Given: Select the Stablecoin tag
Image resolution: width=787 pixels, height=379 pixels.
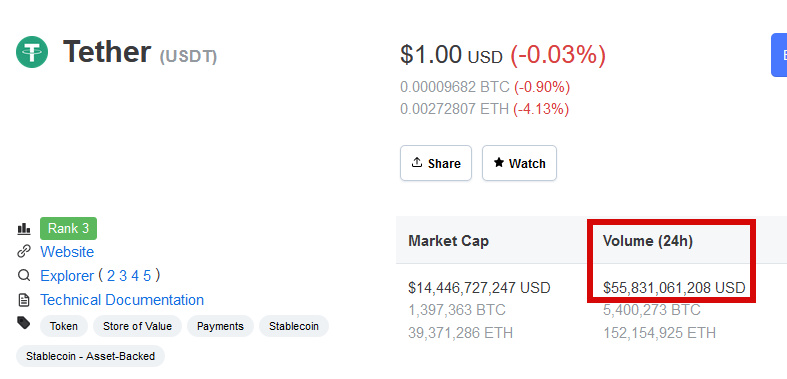Looking at the screenshot, I should pos(294,326).
